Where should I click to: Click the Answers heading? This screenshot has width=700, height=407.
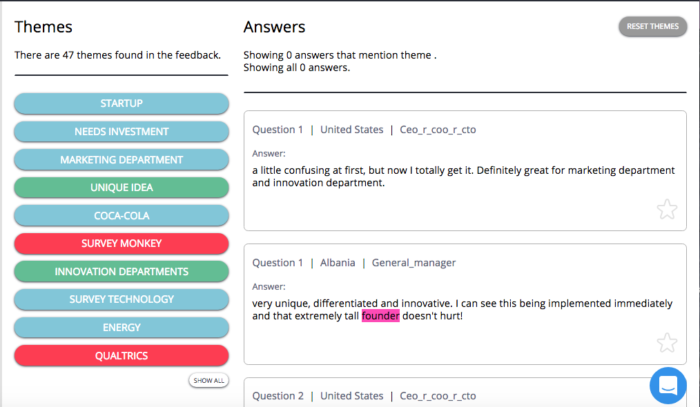click(274, 27)
